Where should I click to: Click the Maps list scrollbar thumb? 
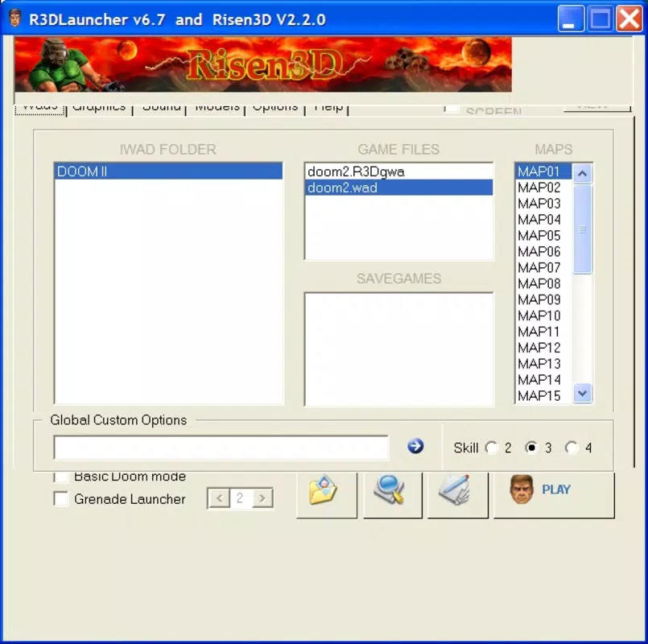coord(583,229)
